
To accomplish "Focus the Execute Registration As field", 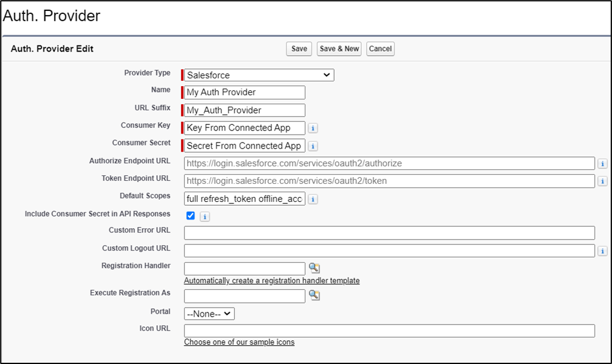I will [x=245, y=296].
